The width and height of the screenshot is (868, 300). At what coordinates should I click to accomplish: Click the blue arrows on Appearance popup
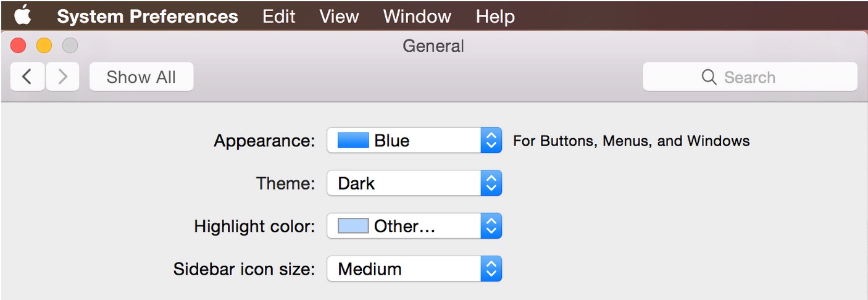point(491,141)
